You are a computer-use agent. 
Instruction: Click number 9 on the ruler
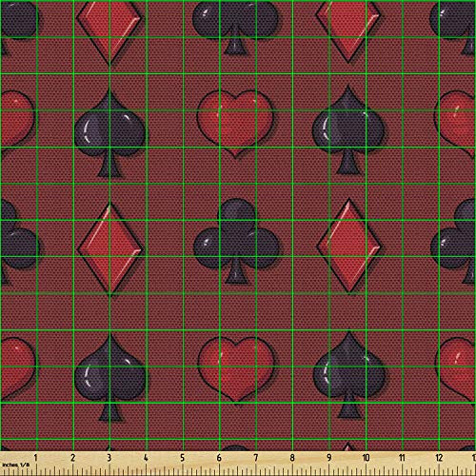[328, 458]
